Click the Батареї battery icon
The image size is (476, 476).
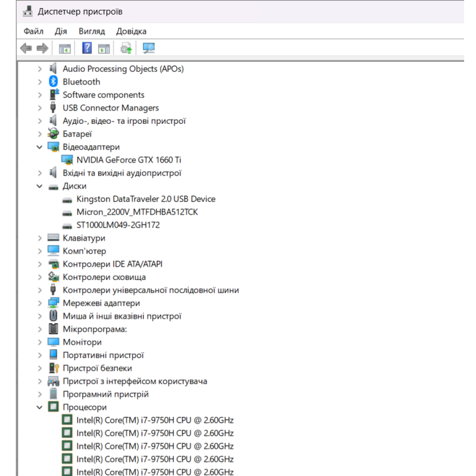pos(53,134)
